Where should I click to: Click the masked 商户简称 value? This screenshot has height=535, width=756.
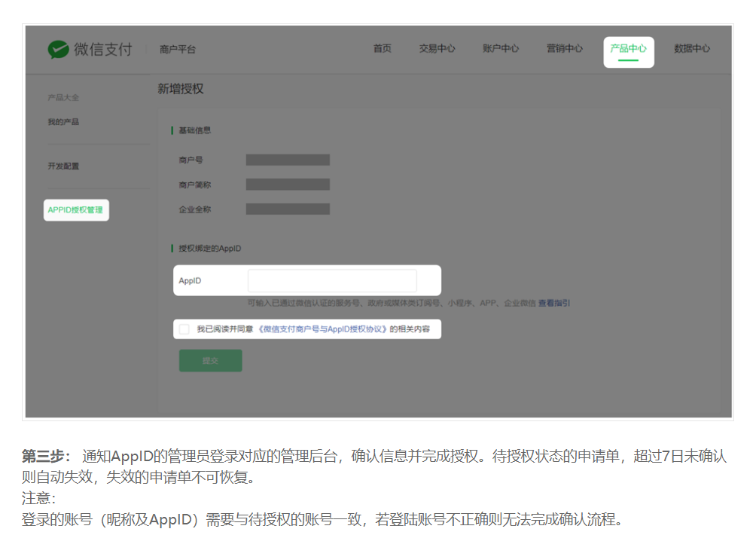288,185
